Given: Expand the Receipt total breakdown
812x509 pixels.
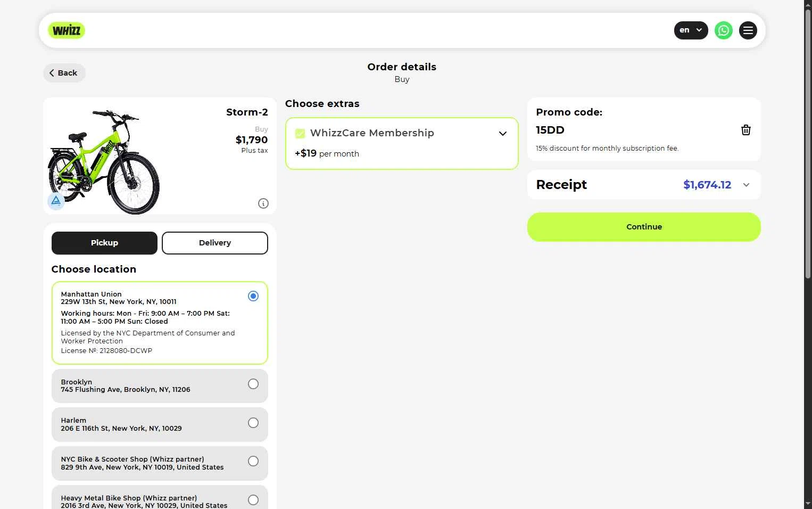Looking at the screenshot, I should tap(746, 185).
